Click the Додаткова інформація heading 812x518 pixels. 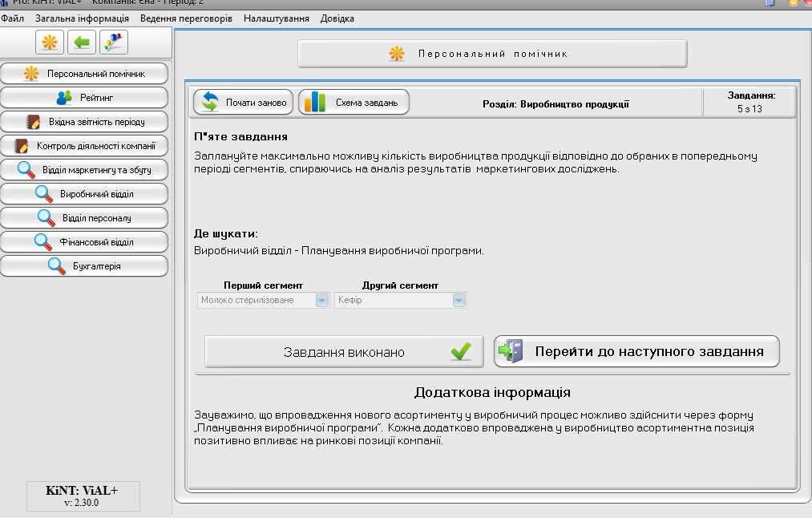[492, 392]
